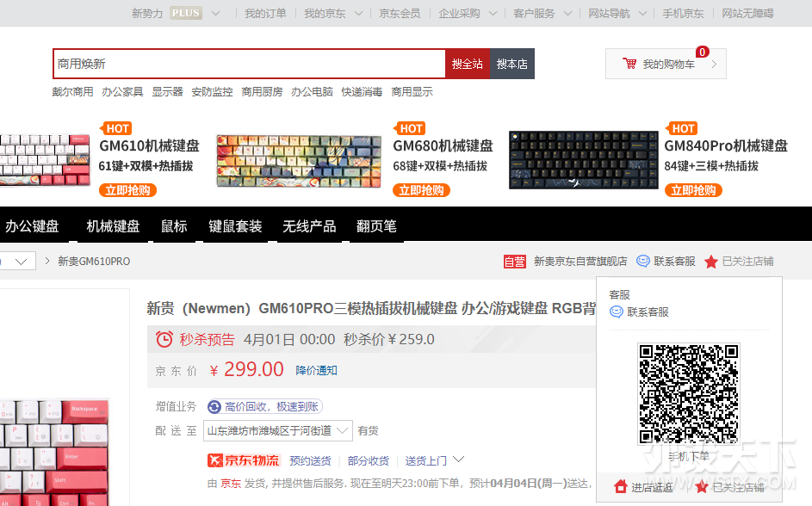Click the GM610 pink keyboard banner image
Viewport: 812px width, 506px height.
[x=45, y=159]
